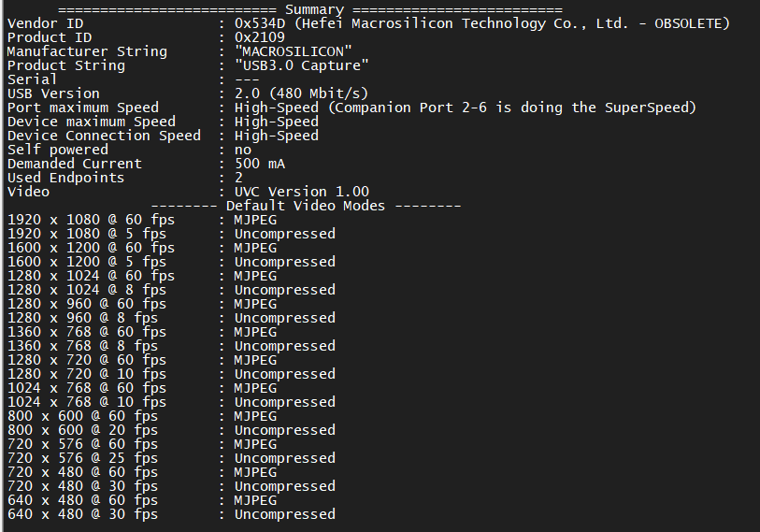Click the Device Connection Speed label
Image resolution: width=760 pixels, height=532 pixels.
click(x=104, y=136)
